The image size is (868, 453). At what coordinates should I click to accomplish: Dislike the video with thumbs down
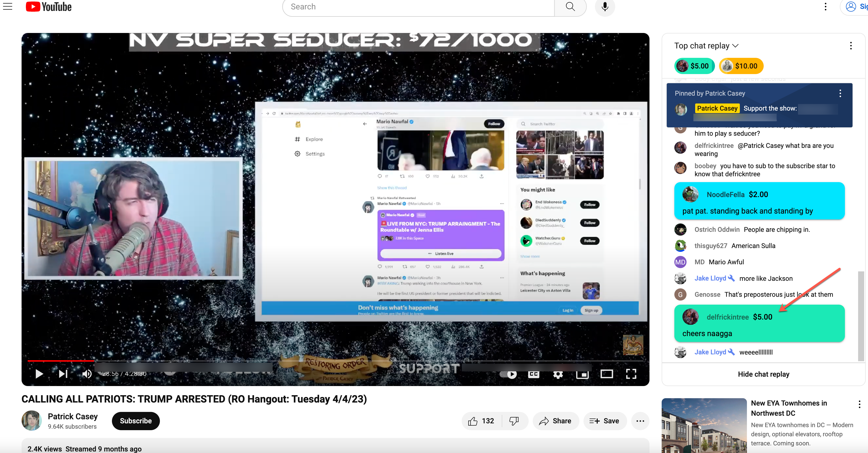514,421
